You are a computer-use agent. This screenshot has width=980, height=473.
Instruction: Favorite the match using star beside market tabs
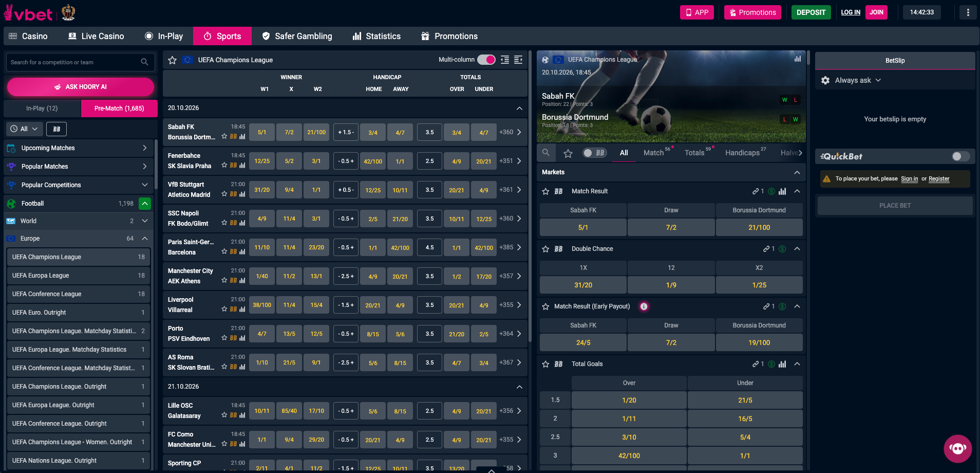568,153
